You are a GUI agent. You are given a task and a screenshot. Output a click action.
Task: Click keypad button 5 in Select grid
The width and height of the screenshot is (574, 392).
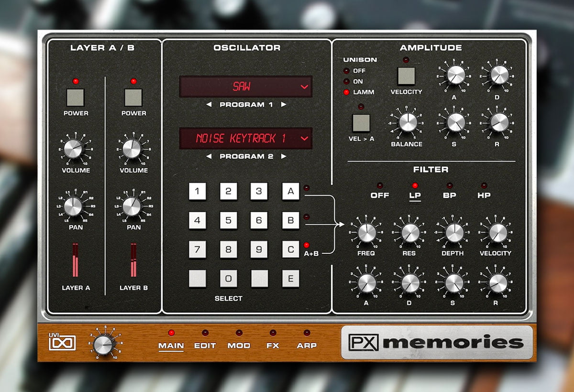[229, 221]
